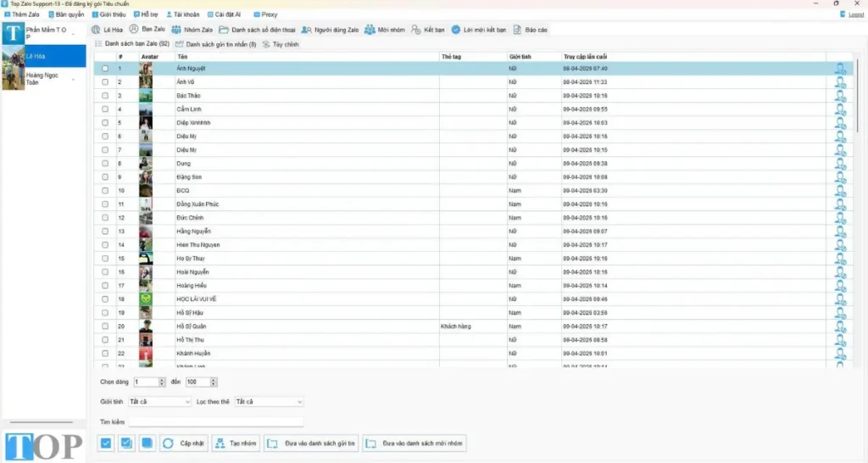Viewport: 868px width, 463px height.
Task: Open friend action icon for Ánh Nguyệt row
Action: (840, 69)
